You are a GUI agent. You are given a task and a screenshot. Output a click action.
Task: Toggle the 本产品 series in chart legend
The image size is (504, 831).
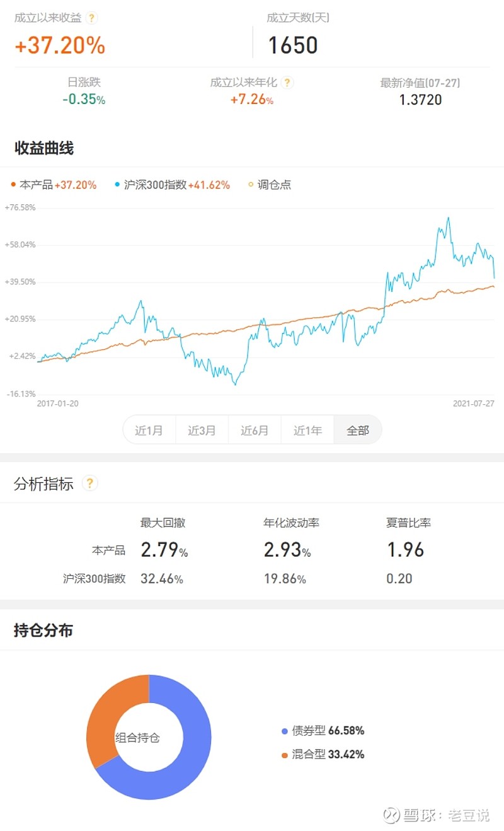(54, 185)
